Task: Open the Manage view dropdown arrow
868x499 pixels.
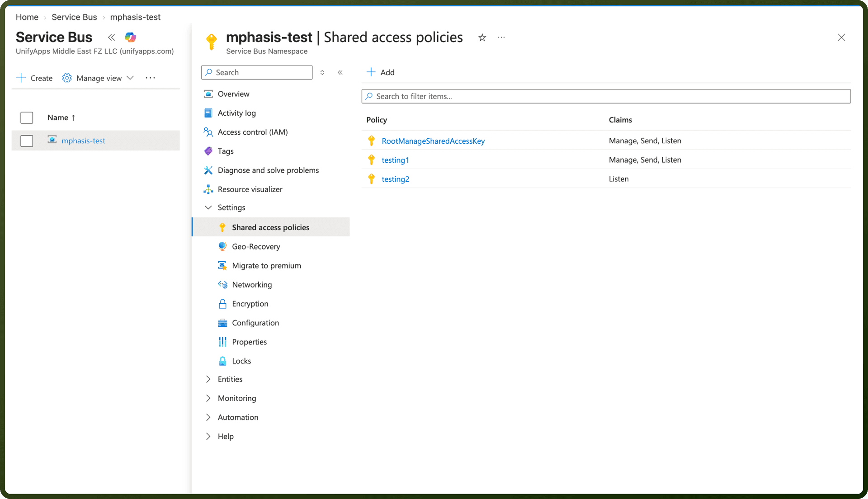Action: [130, 78]
